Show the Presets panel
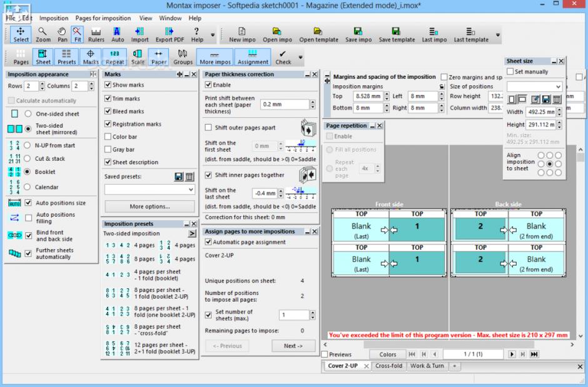The height and width of the screenshot is (387, 588). [x=67, y=57]
